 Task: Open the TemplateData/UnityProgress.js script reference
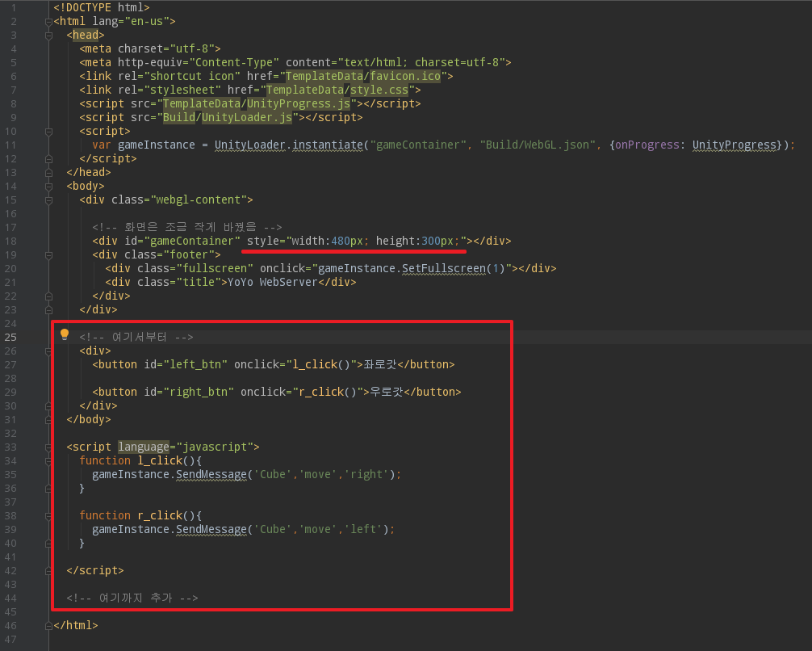pos(257,103)
